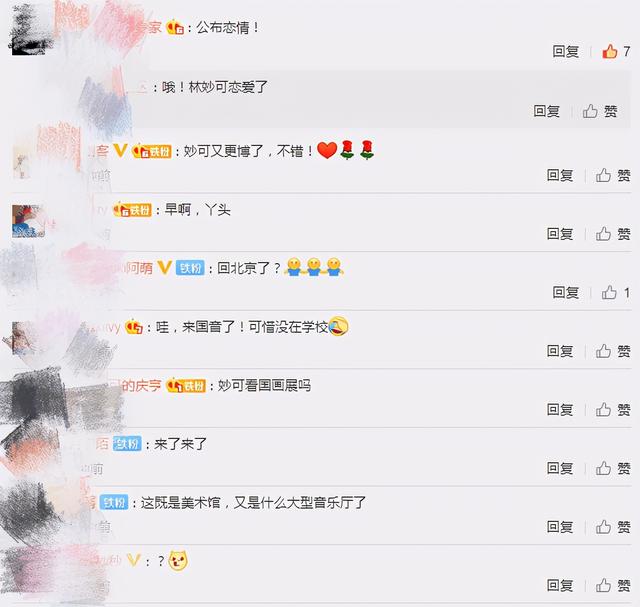The image size is (640, 607).
Task: Like the comment "公布恋情！" with 7 likes
Action: click(x=616, y=51)
